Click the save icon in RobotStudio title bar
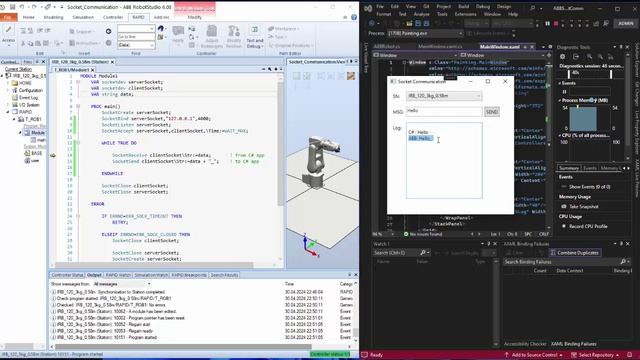 pyautogui.click(x=13, y=7)
